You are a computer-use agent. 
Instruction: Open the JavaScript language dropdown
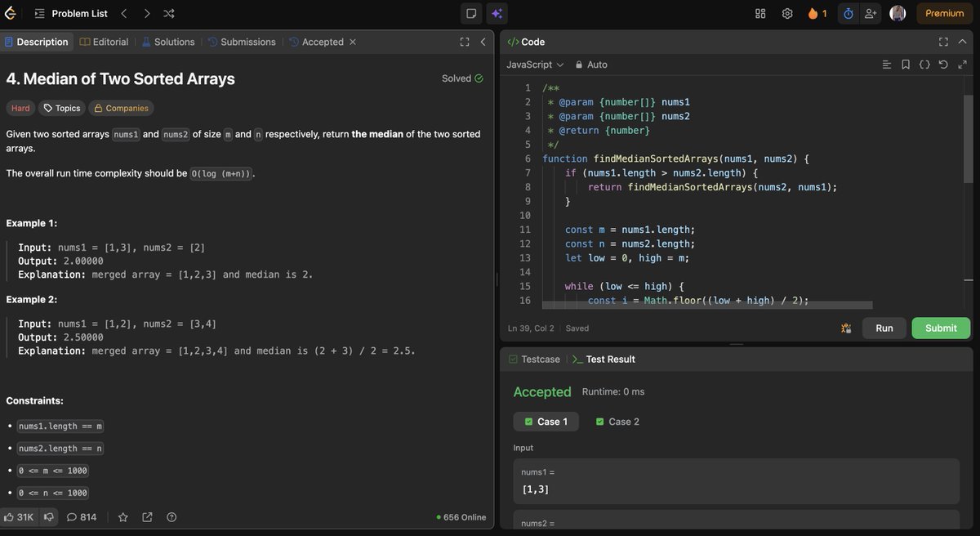[535, 65]
